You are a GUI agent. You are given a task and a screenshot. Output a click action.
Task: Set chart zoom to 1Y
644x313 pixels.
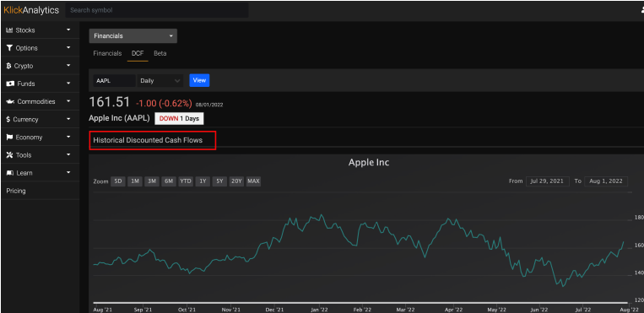click(x=203, y=181)
